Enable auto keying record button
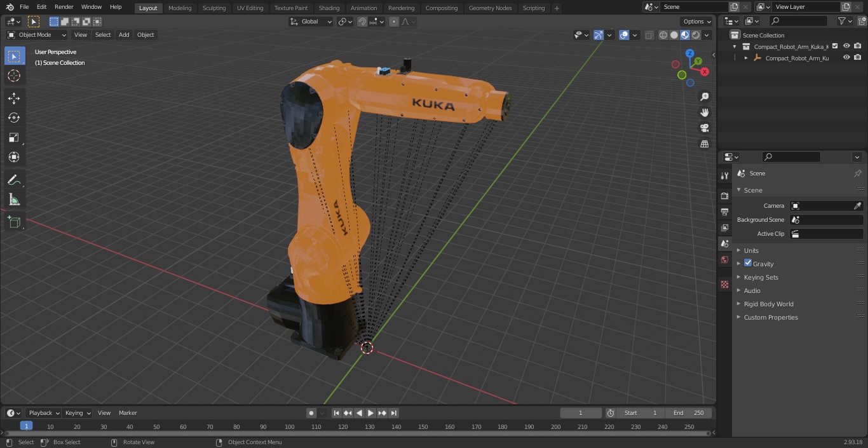 [311, 413]
